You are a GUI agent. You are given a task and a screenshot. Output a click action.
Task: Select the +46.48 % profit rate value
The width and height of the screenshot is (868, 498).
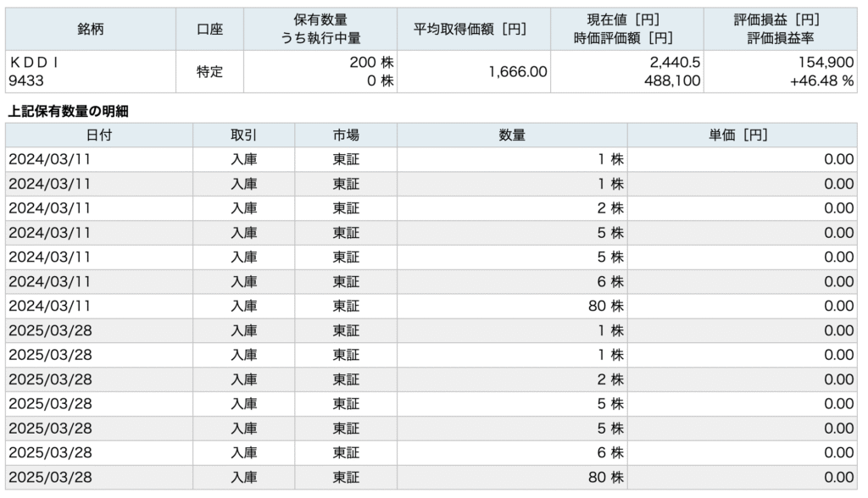pos(821,80)
